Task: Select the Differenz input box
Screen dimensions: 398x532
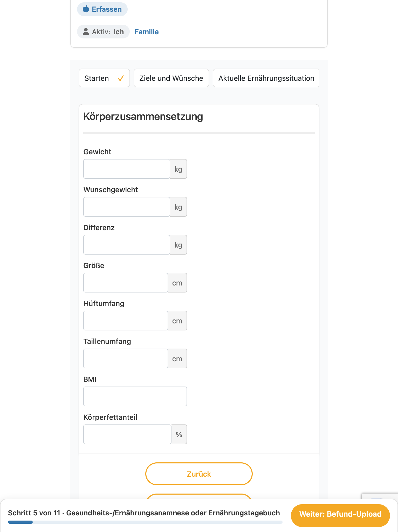Action: 127,245
